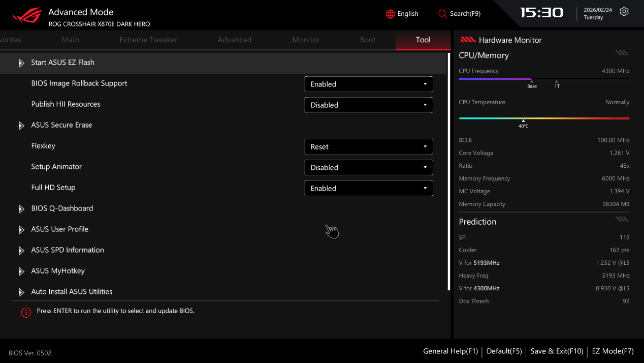Viewport: 644px width, 363px height.
Task: Click the Search magnifier icon
Action: click(x=442, y=14)
